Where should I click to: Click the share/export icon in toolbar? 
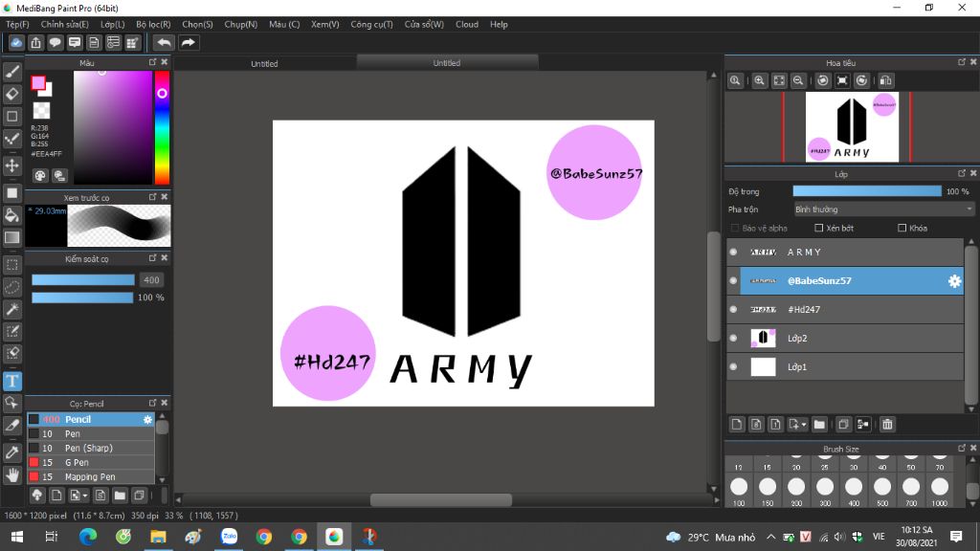(35, 42)
